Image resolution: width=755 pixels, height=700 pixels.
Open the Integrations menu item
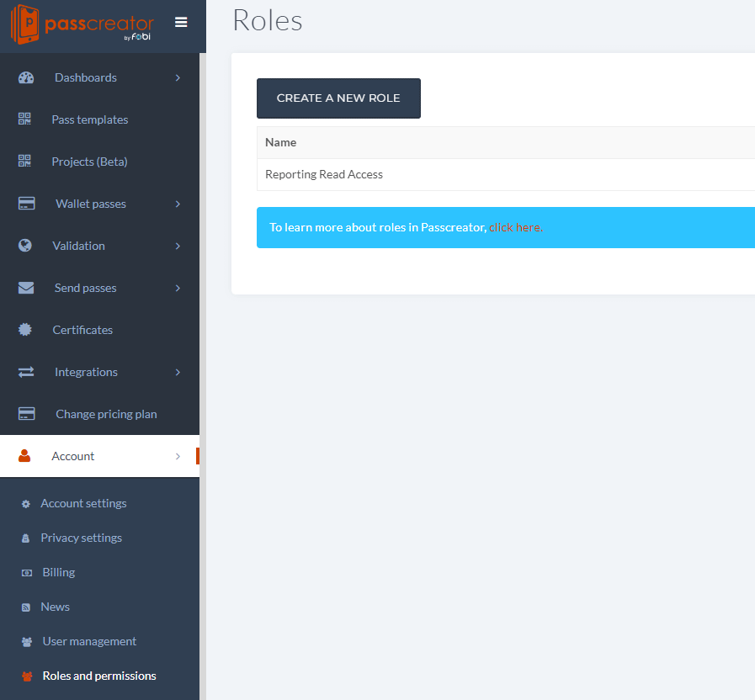click(99, 372)
